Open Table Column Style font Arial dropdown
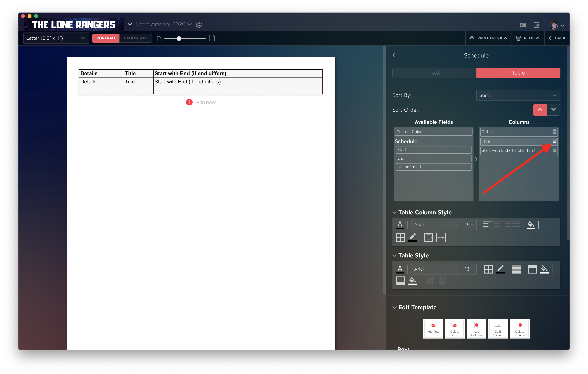Screen dimensions: 588x374 pyautogui.click(x=436, y=225)
